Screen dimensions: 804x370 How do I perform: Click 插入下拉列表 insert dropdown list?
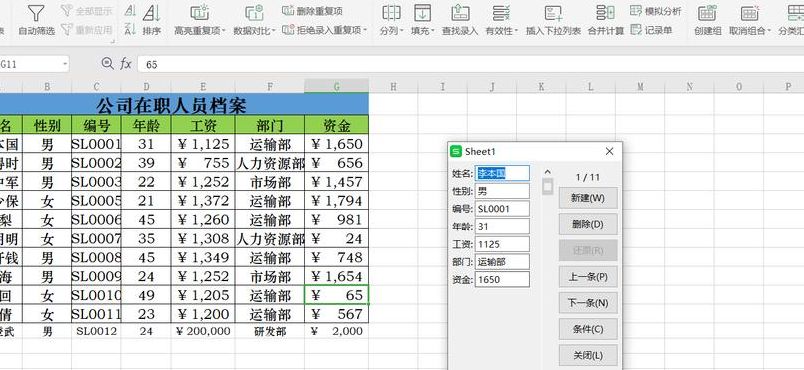[553, 20]
